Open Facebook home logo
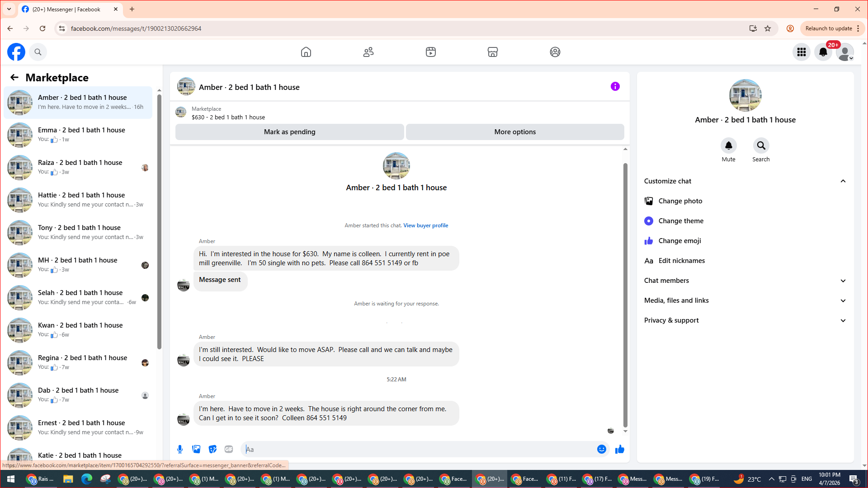Viewport: 868px width, 488px height. pyautogui.click(x=16, y=52)
